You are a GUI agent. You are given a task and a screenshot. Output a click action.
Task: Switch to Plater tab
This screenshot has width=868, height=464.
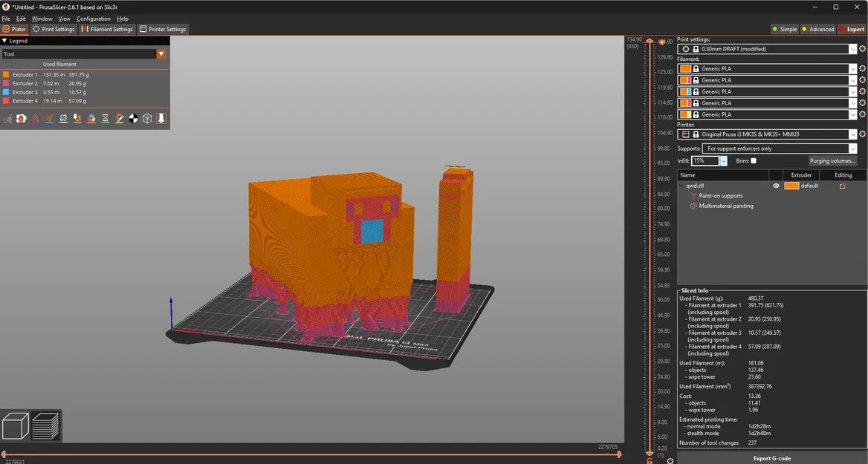pyautogui.click(x=14, y=29)
